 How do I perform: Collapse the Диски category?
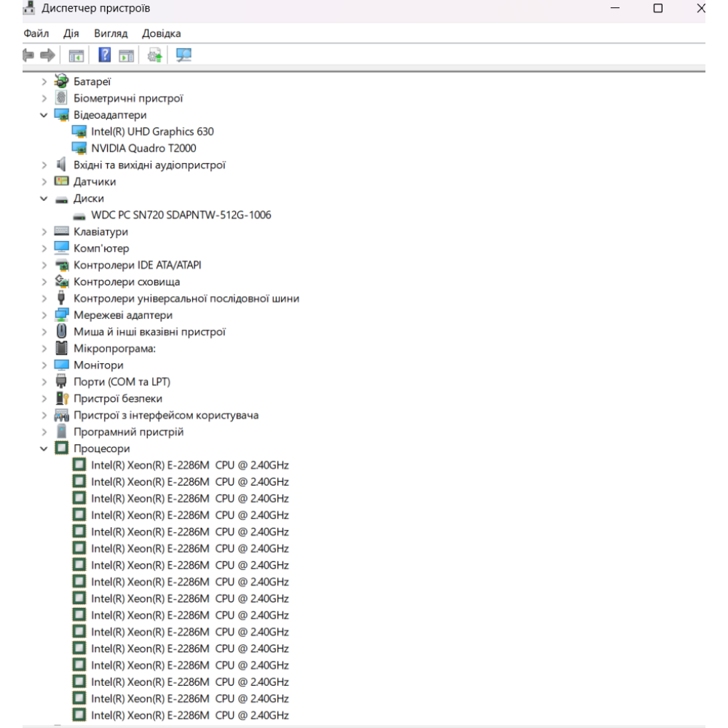[x=44, y=199]
